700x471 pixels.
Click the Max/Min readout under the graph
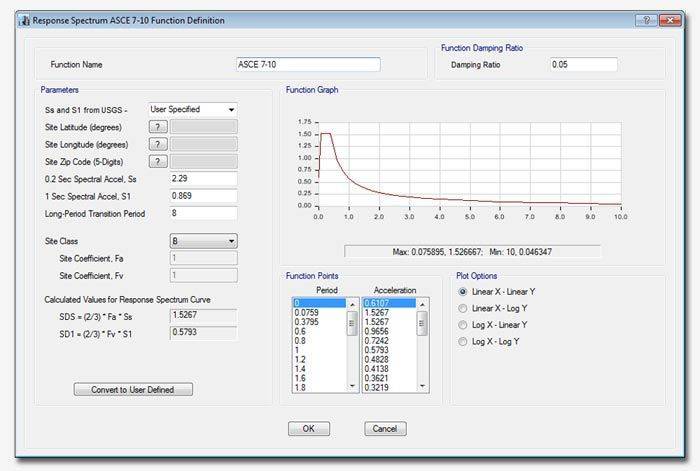click(x=472, y=252)
